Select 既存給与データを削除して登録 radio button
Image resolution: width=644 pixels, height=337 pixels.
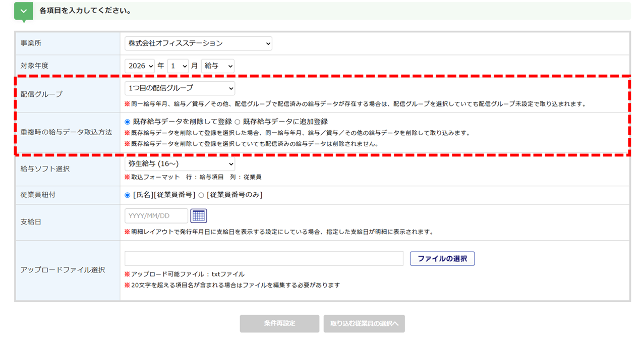click(x=128, y=122)
